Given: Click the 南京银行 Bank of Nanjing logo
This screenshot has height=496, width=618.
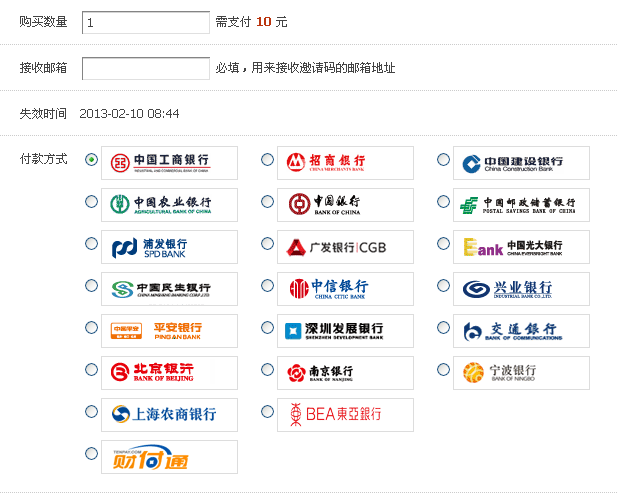Looking at the screenshot, I should (345, 373).
